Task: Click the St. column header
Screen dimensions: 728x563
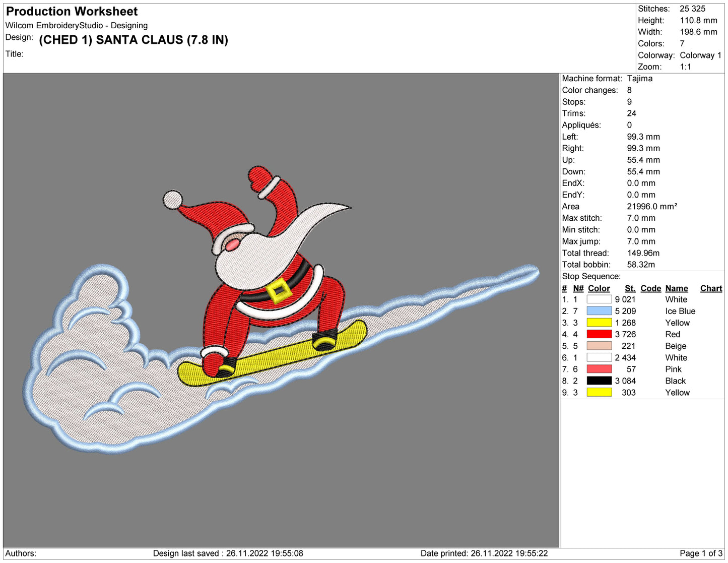Action: 630,288
